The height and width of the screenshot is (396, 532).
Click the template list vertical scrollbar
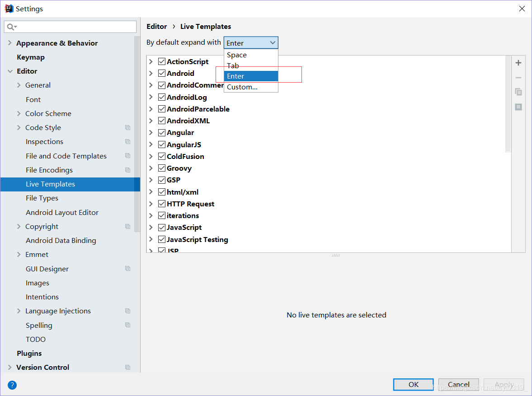[x=508, y=103]
